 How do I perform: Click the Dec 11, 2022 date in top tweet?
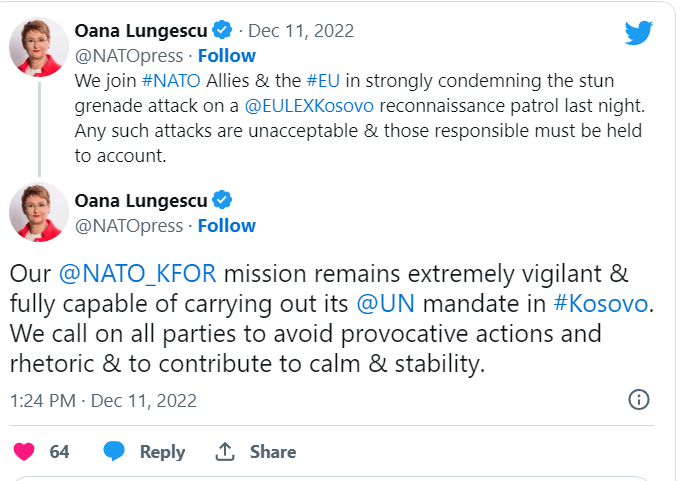pyautogui.click(x=301, y=31)
